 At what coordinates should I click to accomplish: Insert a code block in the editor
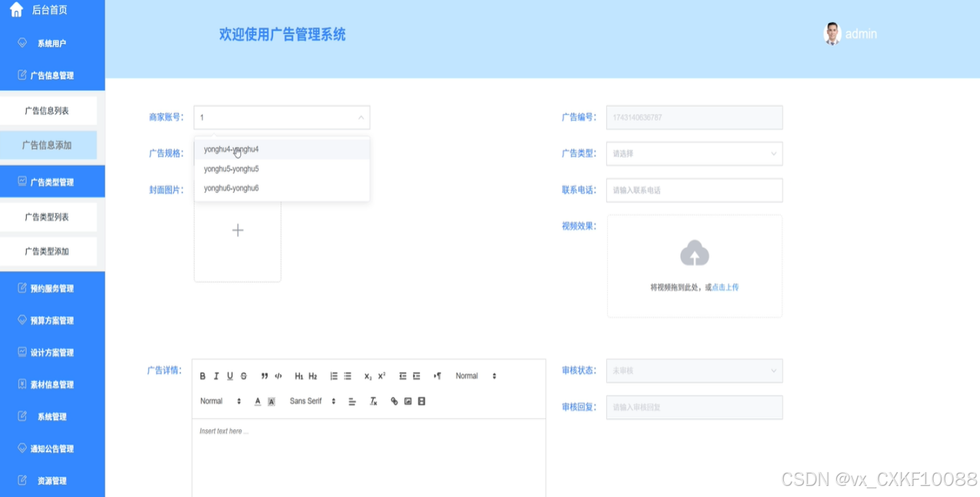click(278, 376)
